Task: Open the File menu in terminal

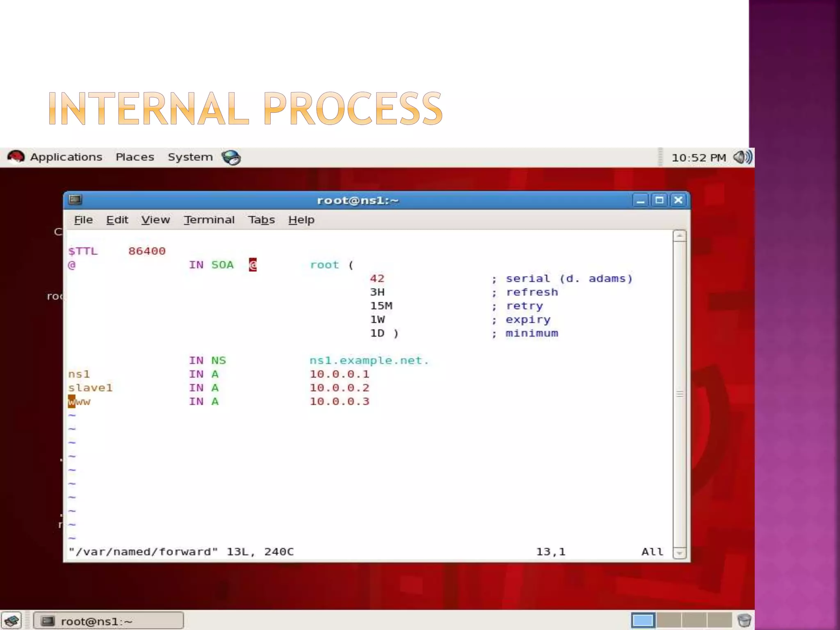Action: [x=83, y=220]
